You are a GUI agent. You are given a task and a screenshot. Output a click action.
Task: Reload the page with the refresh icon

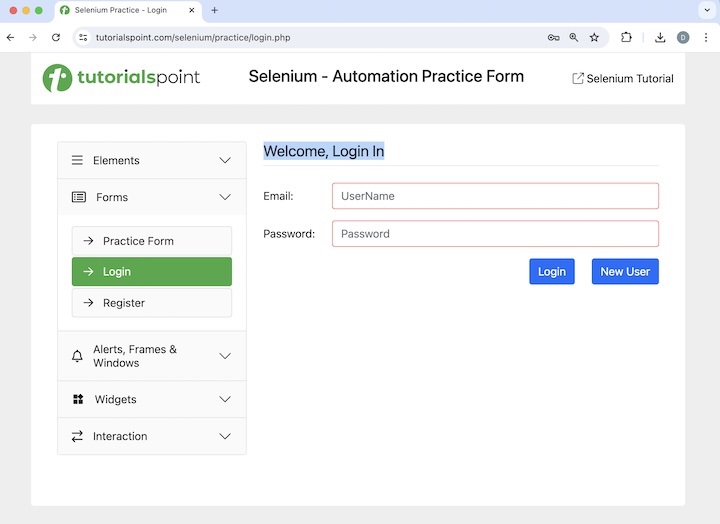pos(56,37)
